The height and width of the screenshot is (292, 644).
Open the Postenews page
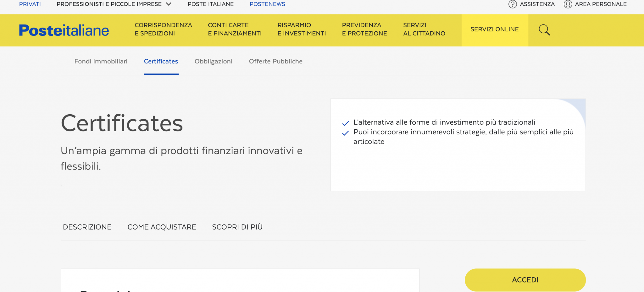coord(267,4)
